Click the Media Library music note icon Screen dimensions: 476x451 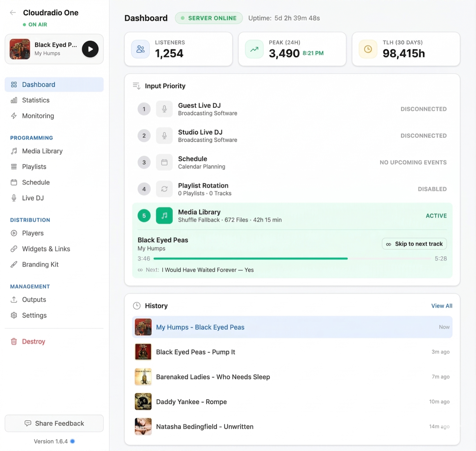tap(14, 151)
